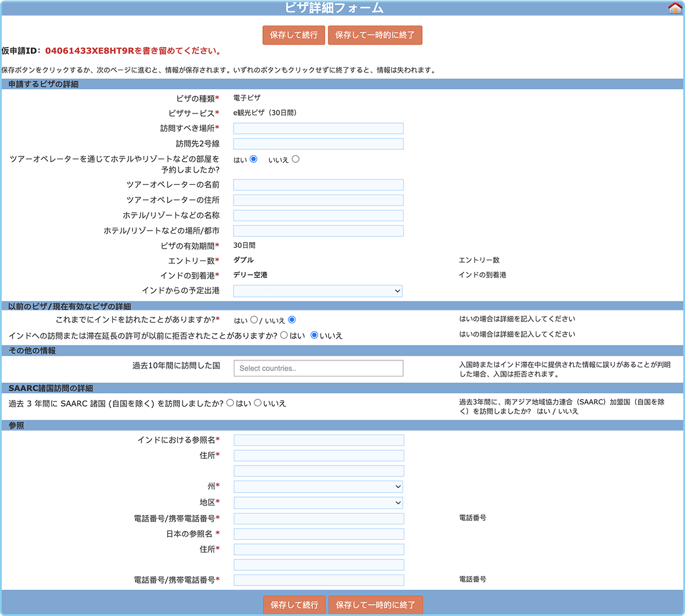
Task: Click the ダブル entry value
Action: point(243,260)
